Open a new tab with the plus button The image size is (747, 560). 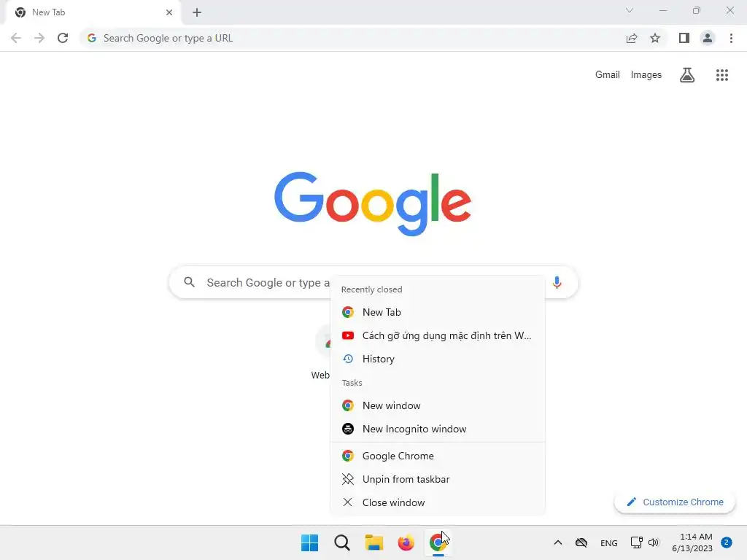tap(197, 12)
